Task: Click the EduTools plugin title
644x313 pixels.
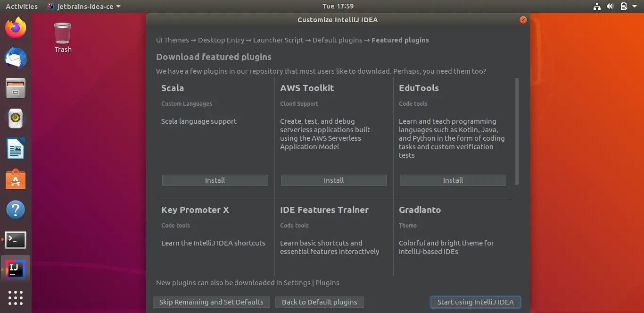Action: [419, 88]
